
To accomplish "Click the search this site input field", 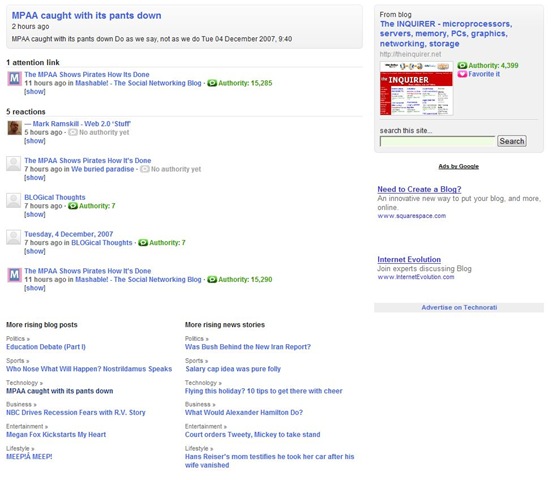I will tap(437, 141).
